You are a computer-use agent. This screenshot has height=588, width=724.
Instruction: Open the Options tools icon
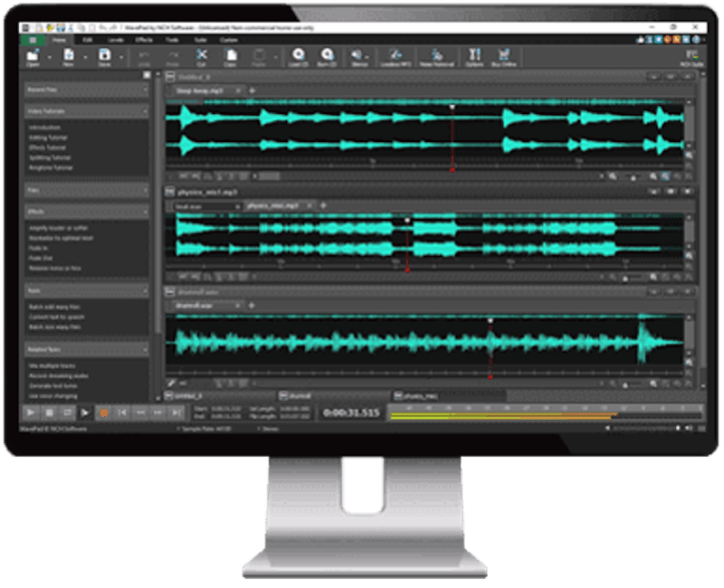(474, 57)
